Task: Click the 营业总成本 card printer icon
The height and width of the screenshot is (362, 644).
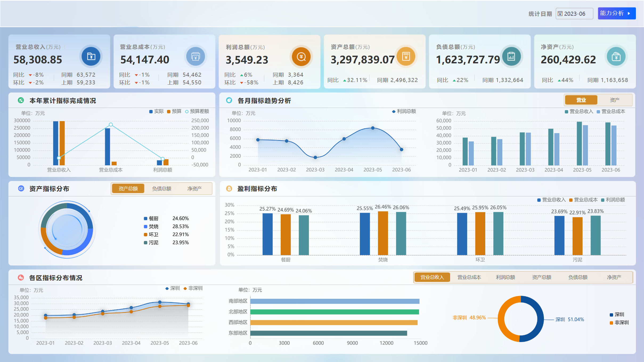Action: (195, 56)
